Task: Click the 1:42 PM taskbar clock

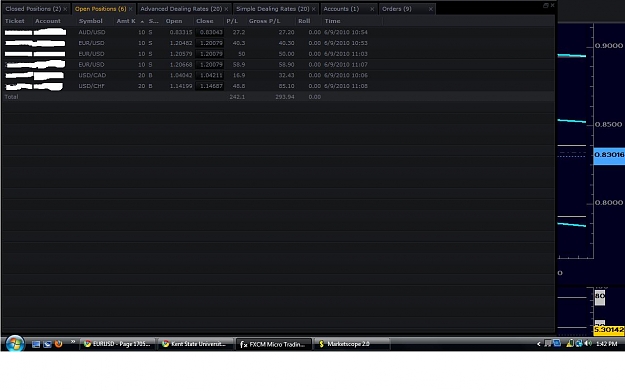Action: tap(607, 344)
